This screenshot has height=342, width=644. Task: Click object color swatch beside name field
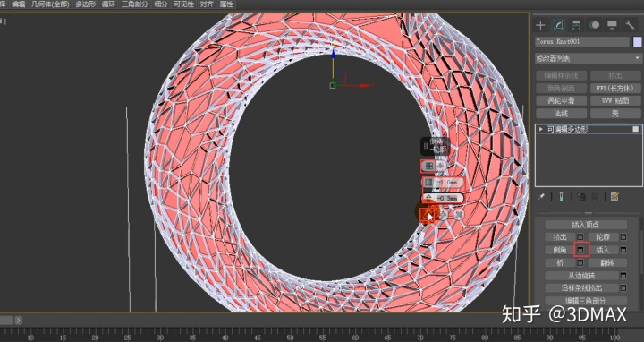637,41
